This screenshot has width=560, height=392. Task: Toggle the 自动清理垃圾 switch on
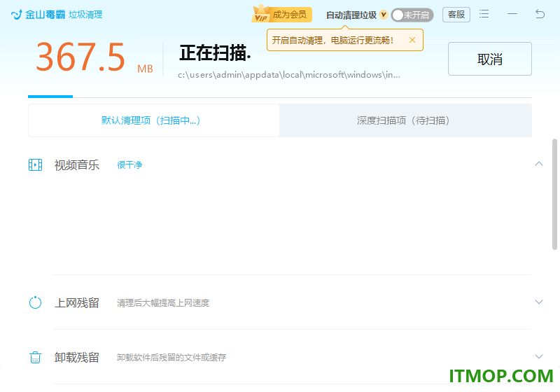click(412, 15)
